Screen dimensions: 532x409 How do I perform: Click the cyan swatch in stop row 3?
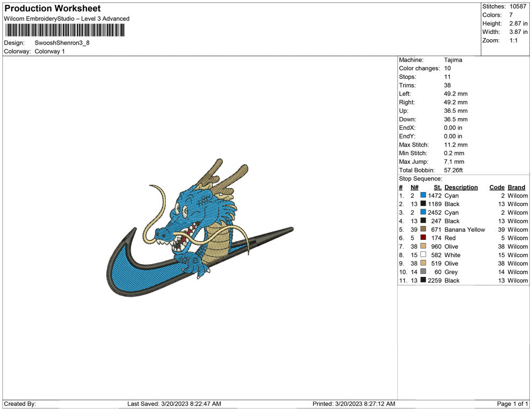point(423,212)
